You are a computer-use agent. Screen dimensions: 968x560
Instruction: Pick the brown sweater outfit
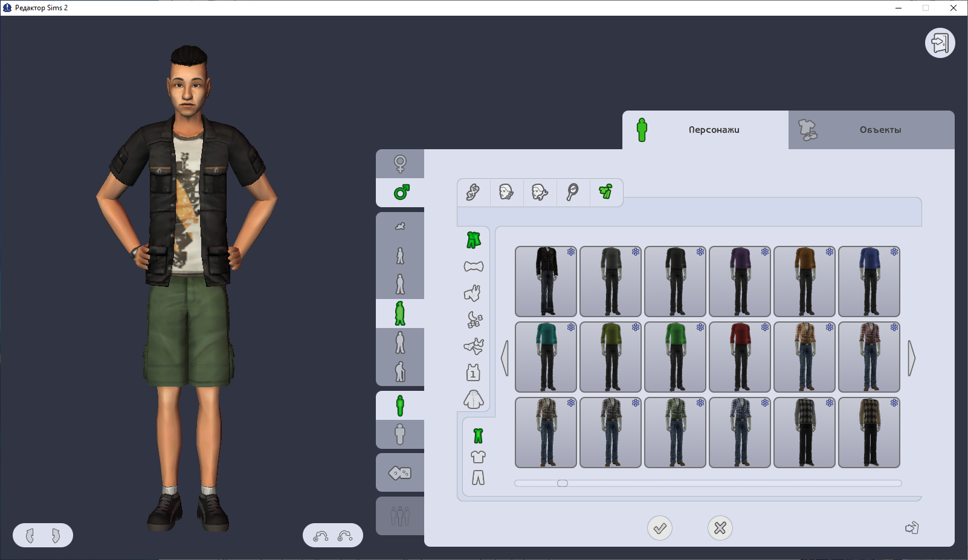click(x=804, y=282)
